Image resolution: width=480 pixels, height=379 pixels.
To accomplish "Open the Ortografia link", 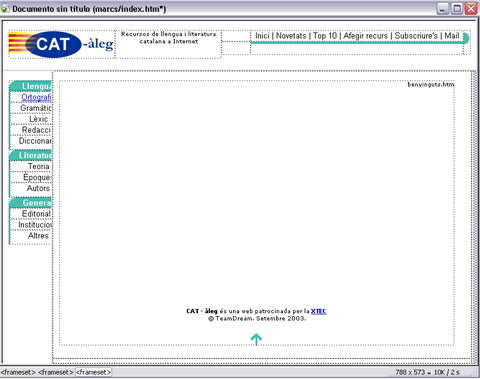I will pos(36,97).
